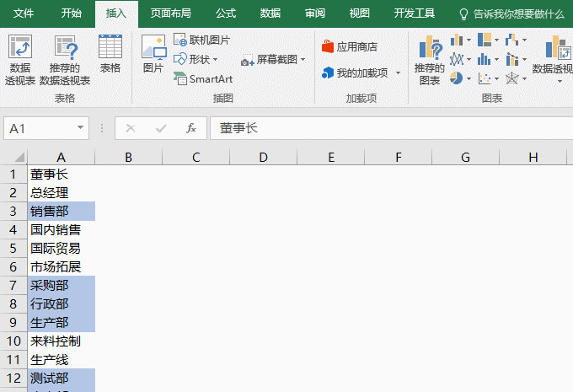Insert a hierarchy treemap chart

485,40
